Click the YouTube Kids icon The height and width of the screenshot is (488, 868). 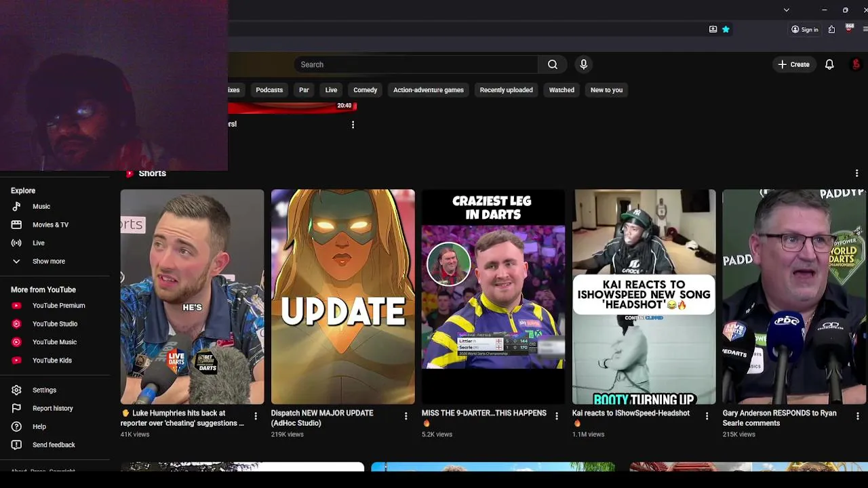pos(16,361)
